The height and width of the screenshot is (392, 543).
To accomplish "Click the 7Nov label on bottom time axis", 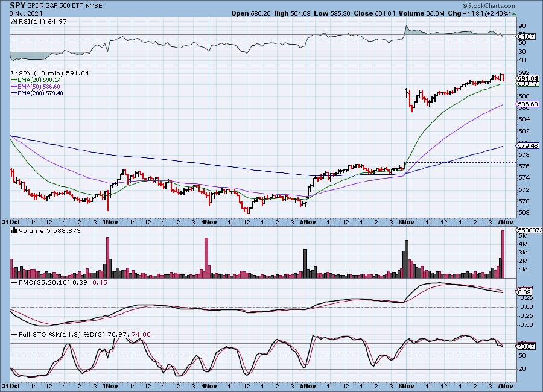I will click(505, 386).
